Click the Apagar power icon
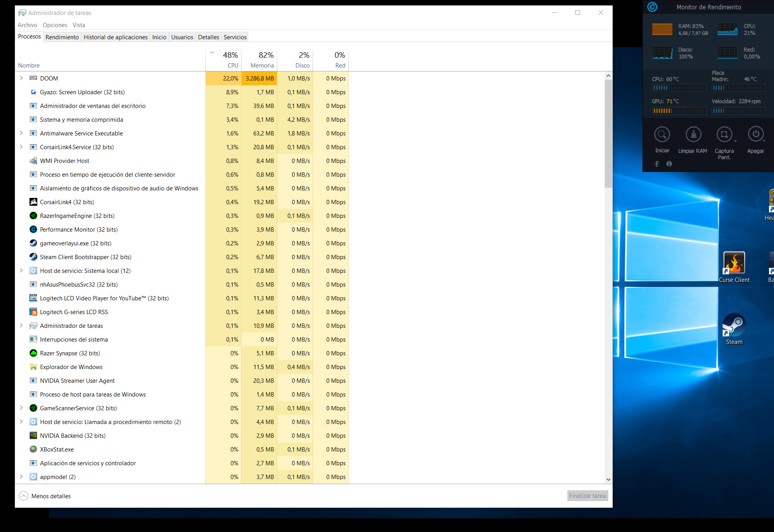This screenshot has height=532, width=774. 756,135
